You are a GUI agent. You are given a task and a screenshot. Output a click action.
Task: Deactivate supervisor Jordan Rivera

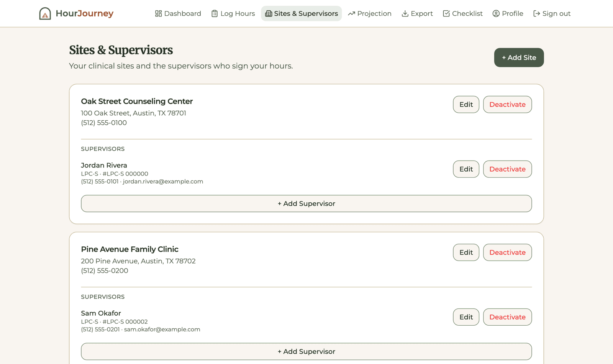(x=507, y=169)
